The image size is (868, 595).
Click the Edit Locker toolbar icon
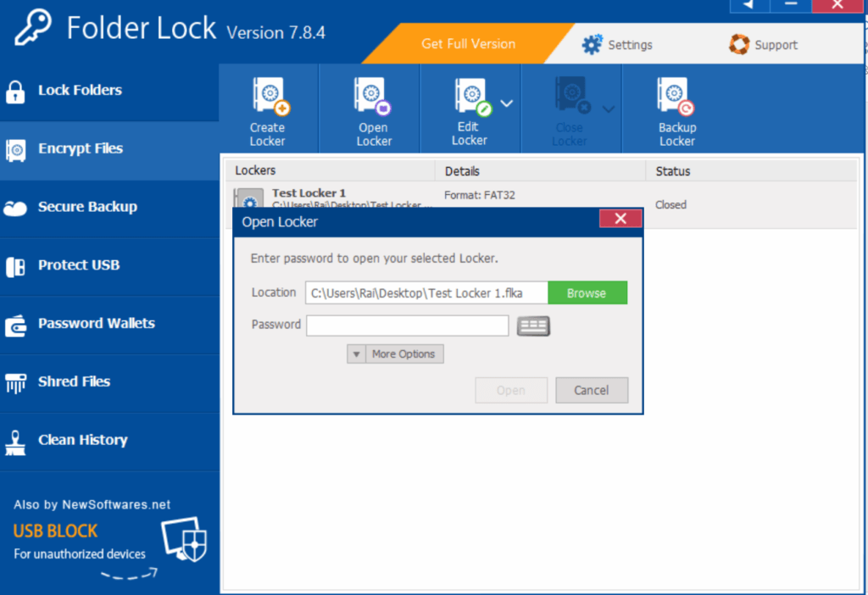pyautogui.click(x=473, y=97)
